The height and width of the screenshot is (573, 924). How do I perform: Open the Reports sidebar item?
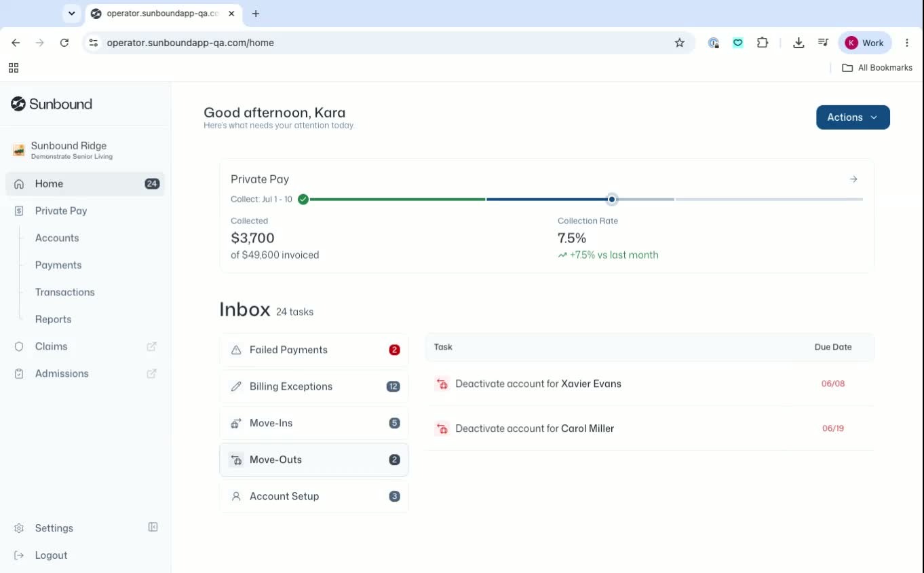tap(53, 319)
